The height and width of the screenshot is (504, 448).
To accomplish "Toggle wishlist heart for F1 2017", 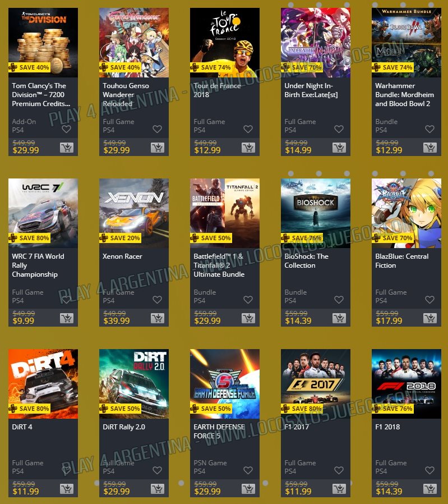I will (339, 470).
